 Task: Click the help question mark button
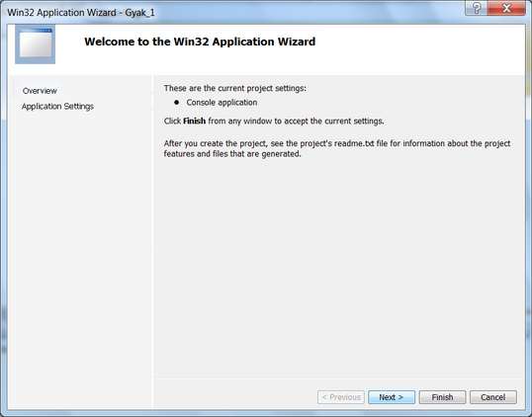[x=476, y=8]
